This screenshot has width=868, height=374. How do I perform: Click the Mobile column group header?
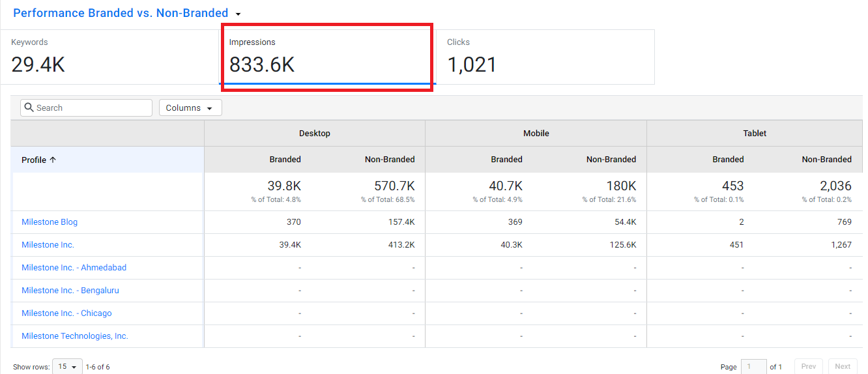coord(536,134)
